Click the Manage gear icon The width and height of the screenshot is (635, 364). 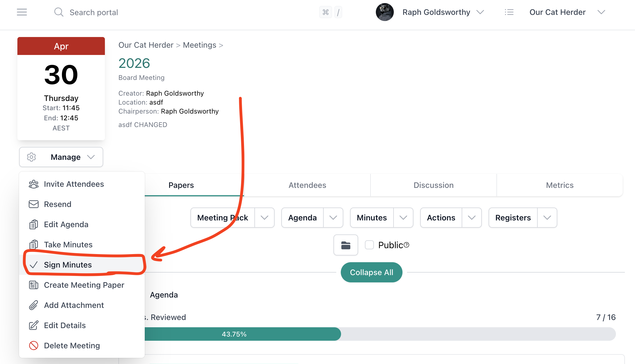31,157
